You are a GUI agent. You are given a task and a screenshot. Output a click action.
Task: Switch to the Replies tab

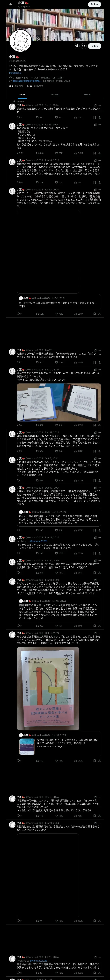[55, 95]
